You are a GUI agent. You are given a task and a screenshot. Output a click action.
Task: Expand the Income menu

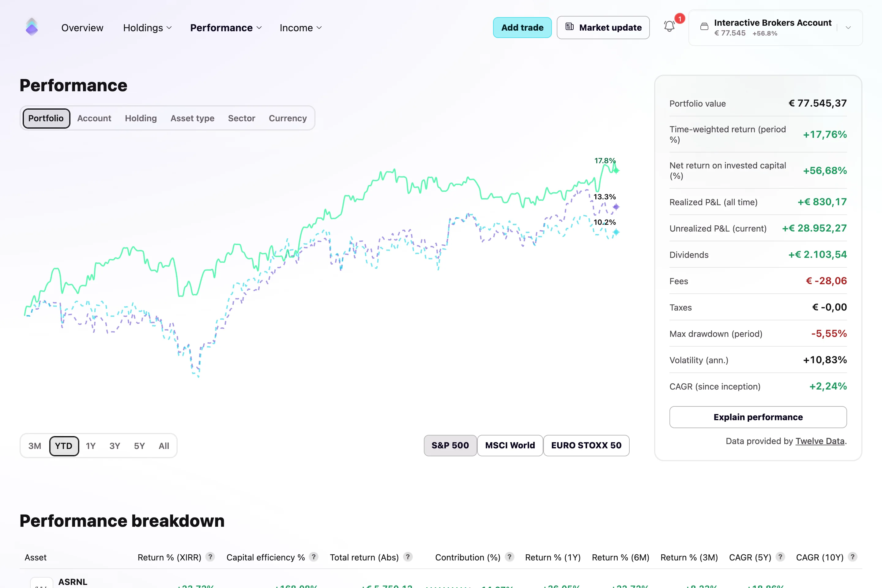(301, 28)
